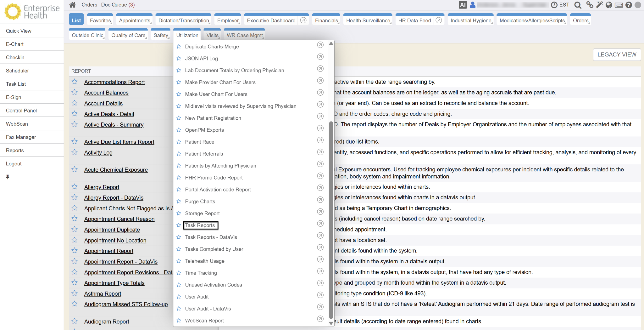Viewport: 644px width, 330px height.
Task: Expand the Financials dropdown tab
Action: coord(326,20)
